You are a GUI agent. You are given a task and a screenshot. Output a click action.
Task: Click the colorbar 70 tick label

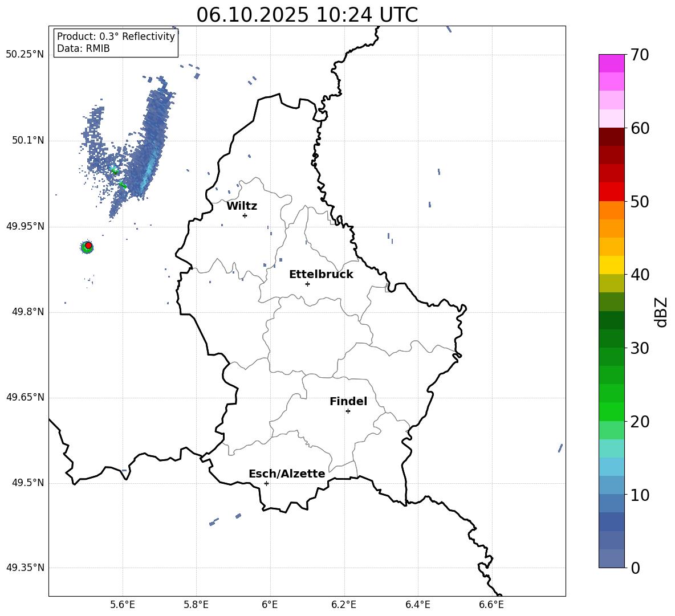tap(640, 55)
